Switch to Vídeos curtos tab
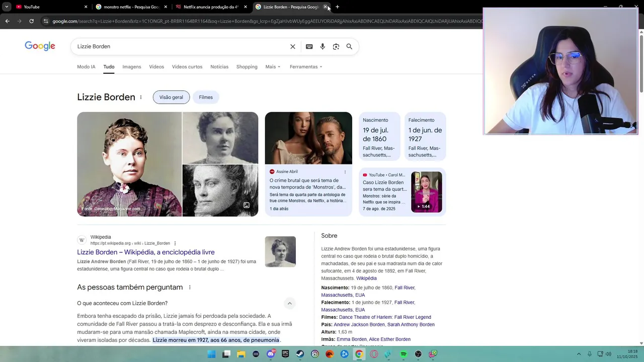The image size is (644, 362). (187, 67)
